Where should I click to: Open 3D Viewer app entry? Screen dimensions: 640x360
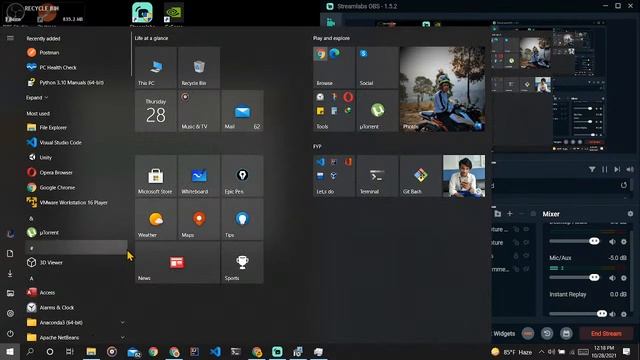pos(76,262)
